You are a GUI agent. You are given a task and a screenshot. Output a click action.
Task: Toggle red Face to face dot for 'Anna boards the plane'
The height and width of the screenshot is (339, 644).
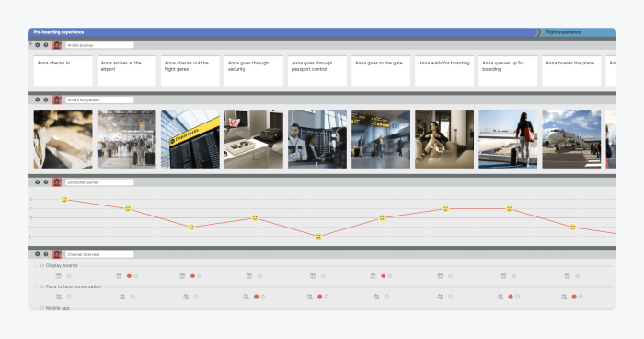(574, 297)
